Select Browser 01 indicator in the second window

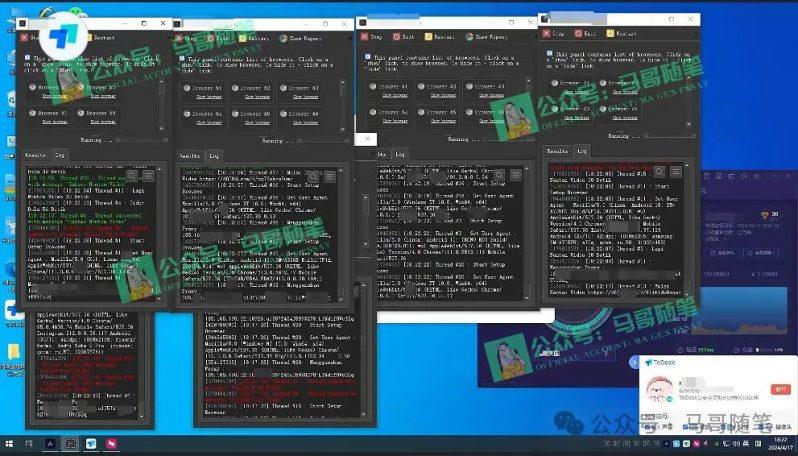186,88
